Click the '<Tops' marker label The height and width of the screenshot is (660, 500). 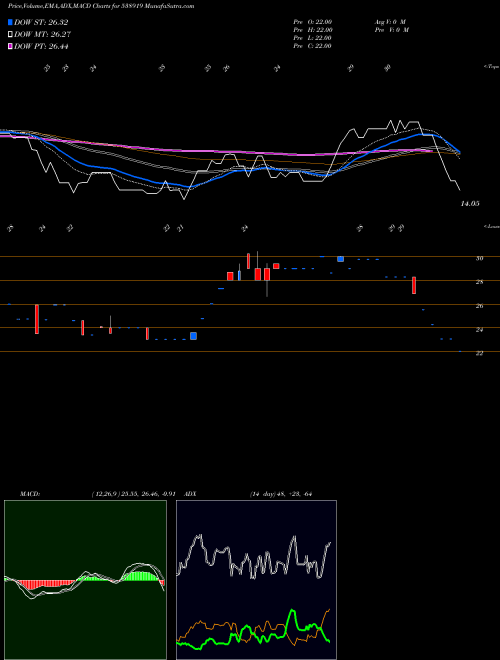pos(492,67)
